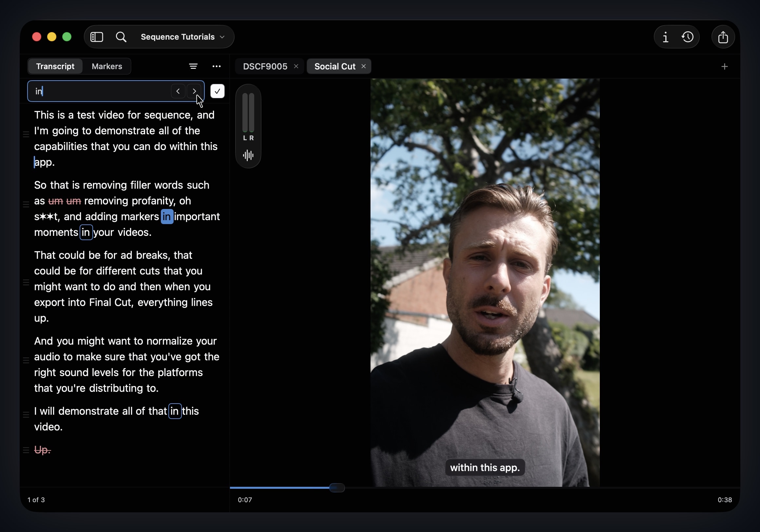Go to next search match
The width and height of the screenshot is (760, 532).
pos(194,91)
